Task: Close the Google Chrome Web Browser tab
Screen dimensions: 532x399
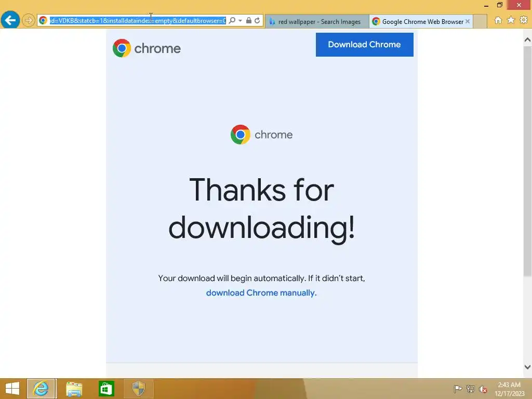Action: [468, 21]
